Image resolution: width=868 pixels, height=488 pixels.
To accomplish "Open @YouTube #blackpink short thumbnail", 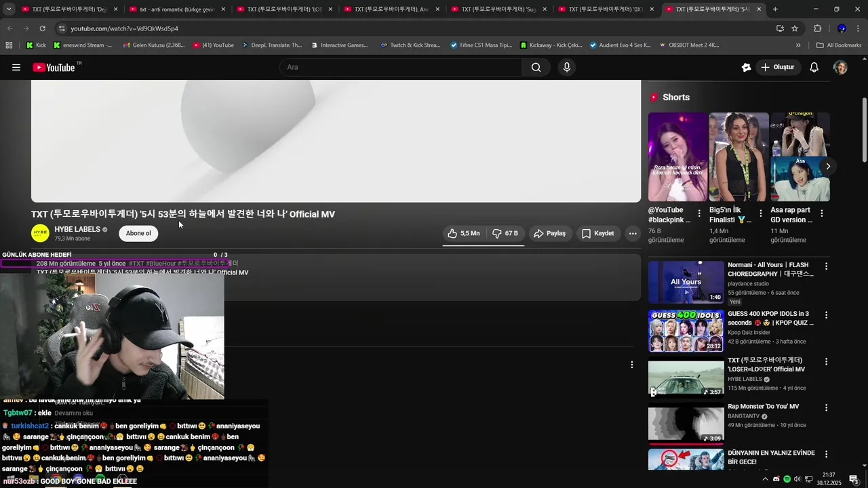I will [678, 157].
